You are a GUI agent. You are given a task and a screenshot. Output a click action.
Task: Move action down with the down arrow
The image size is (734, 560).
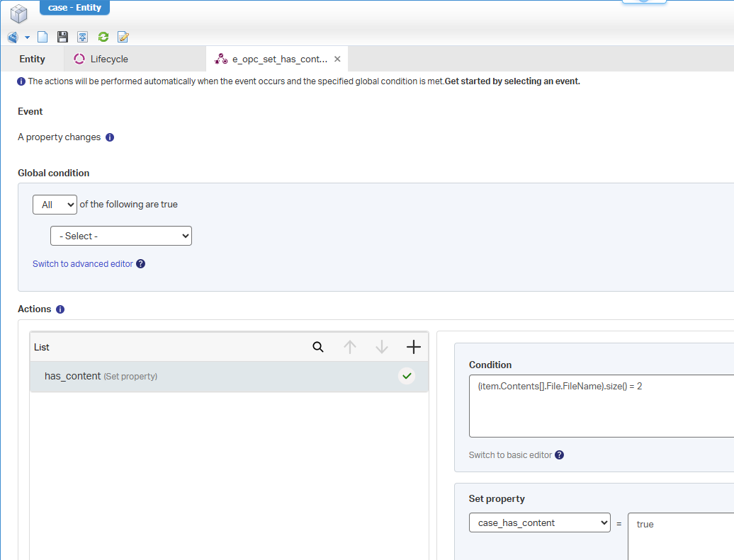(x=382, y=347)
